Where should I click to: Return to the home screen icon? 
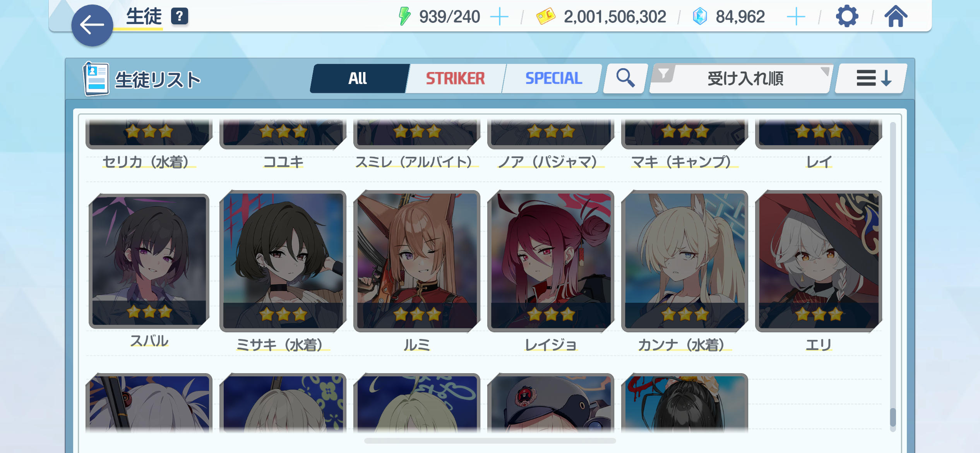(896, 16)
